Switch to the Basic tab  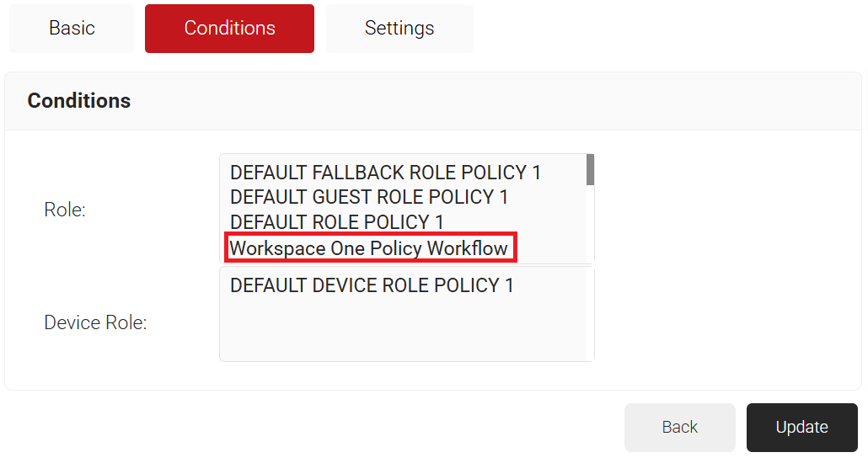click(72, 28)
